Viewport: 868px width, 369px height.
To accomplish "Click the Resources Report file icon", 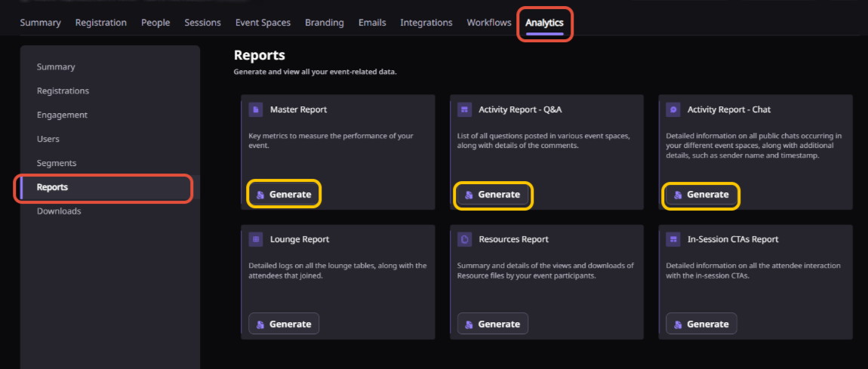I will [464, 239].
